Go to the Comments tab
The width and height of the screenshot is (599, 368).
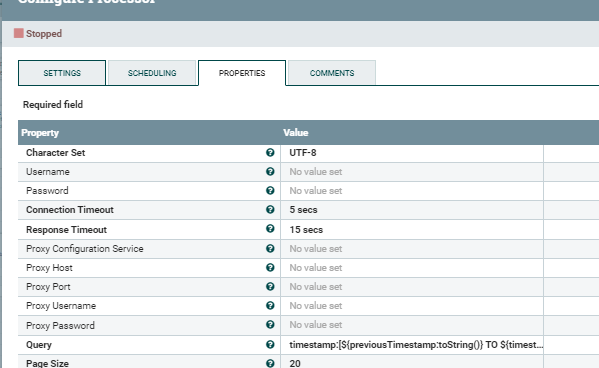tap(332, 73)
